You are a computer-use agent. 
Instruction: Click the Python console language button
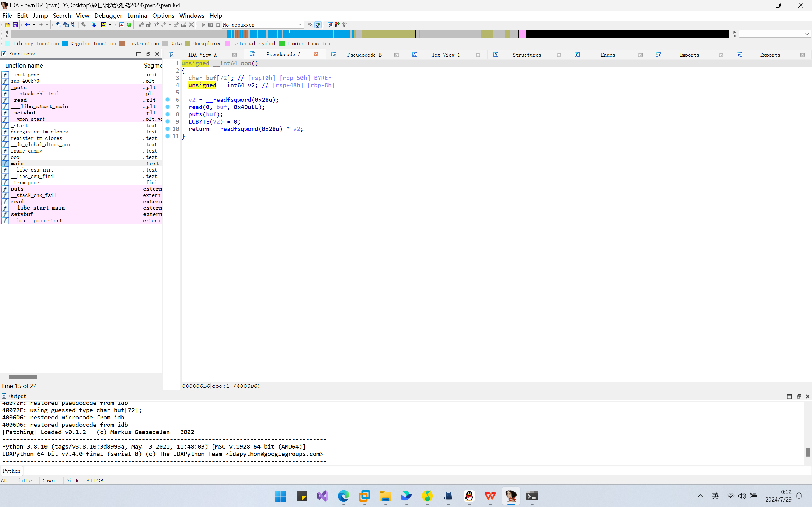tap(12, 471)
